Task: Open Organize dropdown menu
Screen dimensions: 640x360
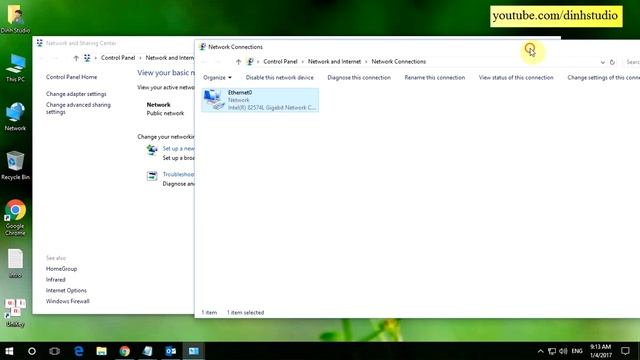Action: point(217,78)
